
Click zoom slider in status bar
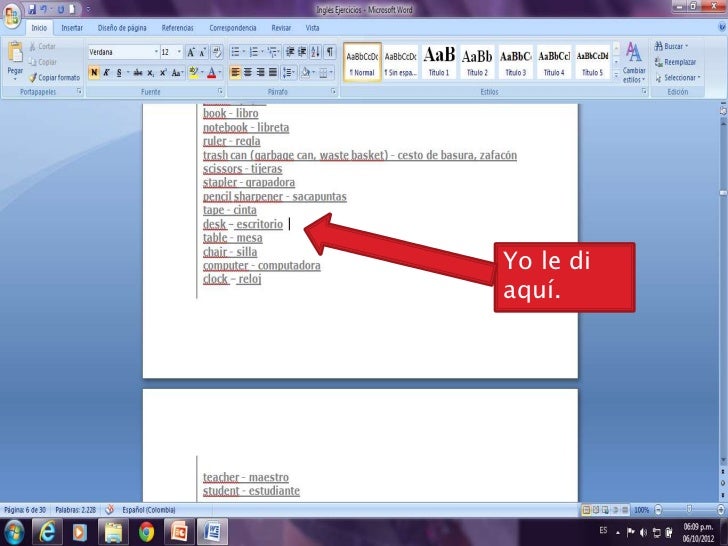pos(689,510)
